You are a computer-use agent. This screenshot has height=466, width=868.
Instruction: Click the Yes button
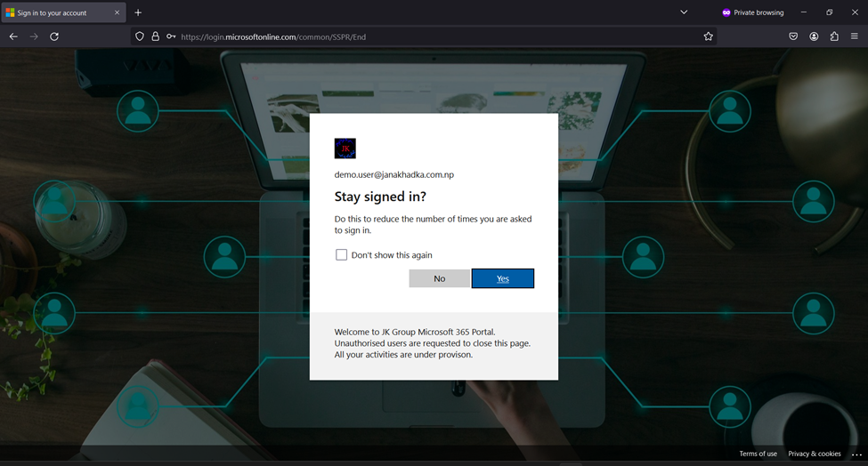[x=503, y=278]
